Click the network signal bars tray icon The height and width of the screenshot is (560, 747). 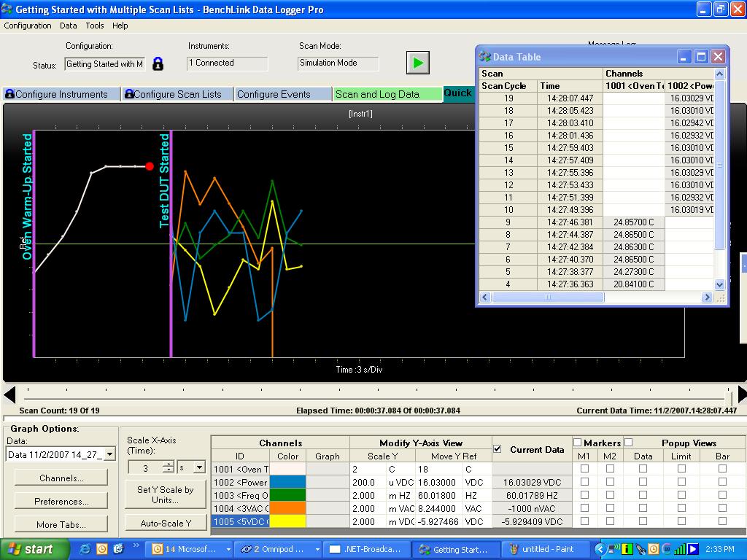(679, 550)
